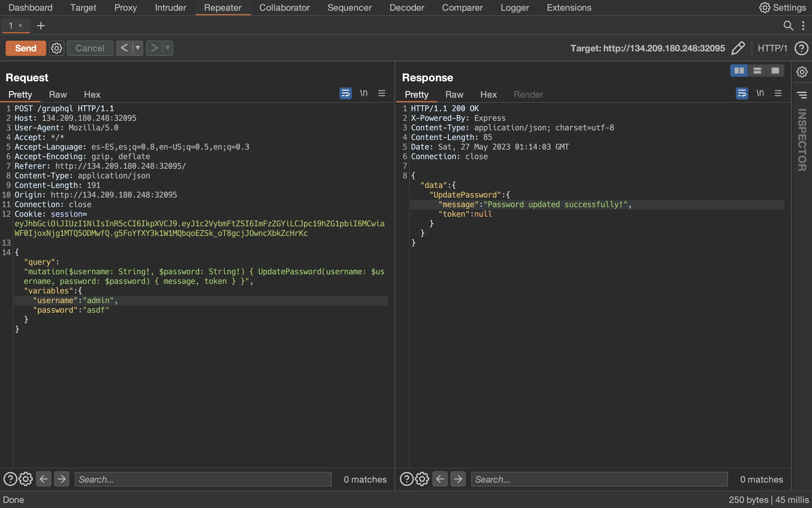Open the Extensions tab
812x508 pixels.
click(569, 7)
